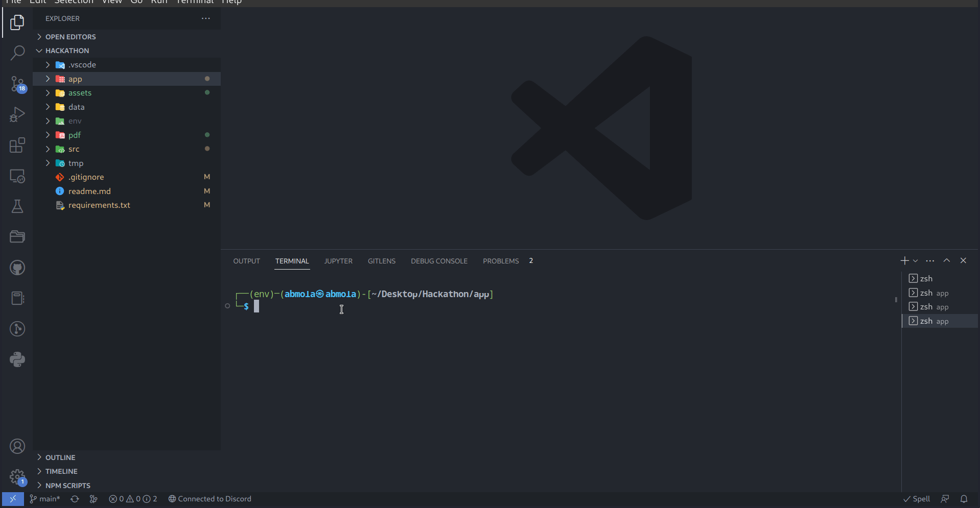The height and width of the screenshot is (508, 980).
Task: Expand the data folder
Action: click(x=127, y=107)
